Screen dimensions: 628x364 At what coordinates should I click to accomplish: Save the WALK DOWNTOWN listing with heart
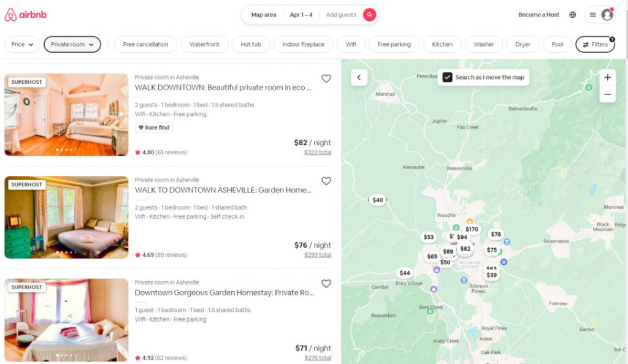(326, 78)
